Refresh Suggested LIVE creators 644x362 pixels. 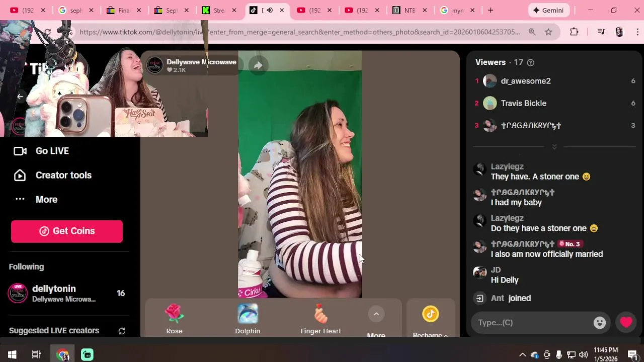click(x=122, y=331)
